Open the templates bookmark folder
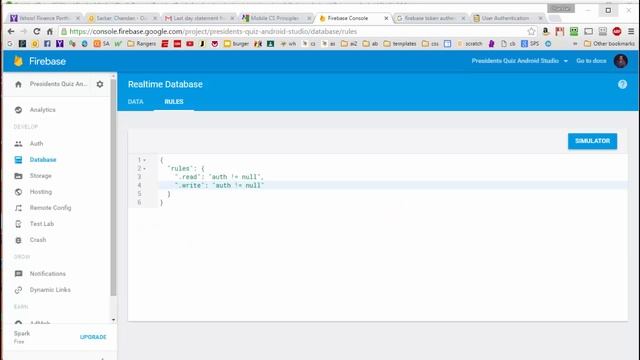The height and width of the screenshot is (360, 640). coord(400,43)
